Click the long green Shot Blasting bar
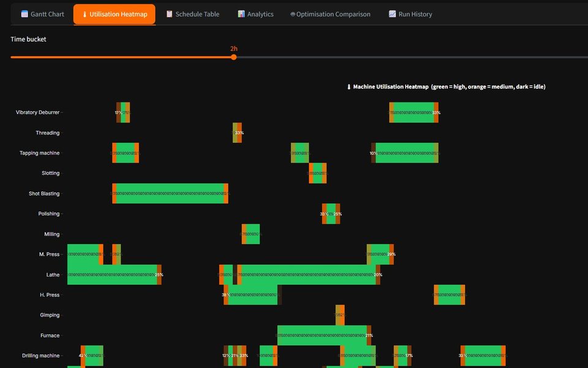Viewport: 588px width, 368px height. point(170,193)
